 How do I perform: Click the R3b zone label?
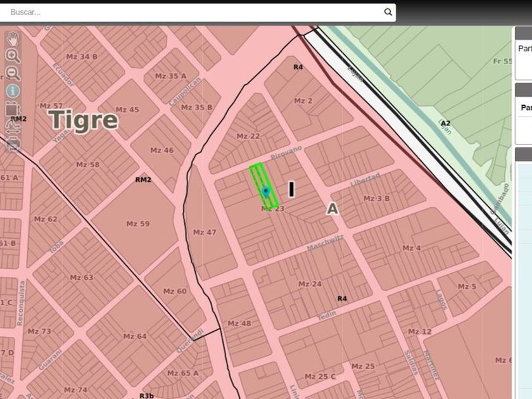point(146,395)
